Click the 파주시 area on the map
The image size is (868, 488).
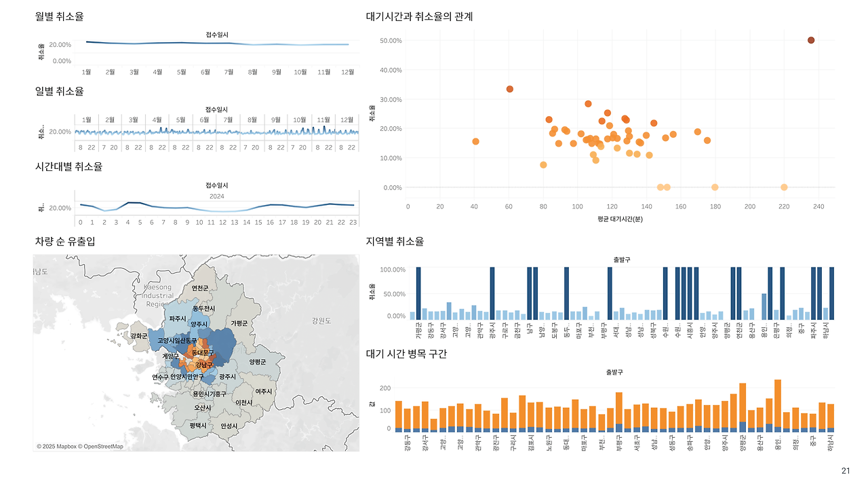(178, 318)
